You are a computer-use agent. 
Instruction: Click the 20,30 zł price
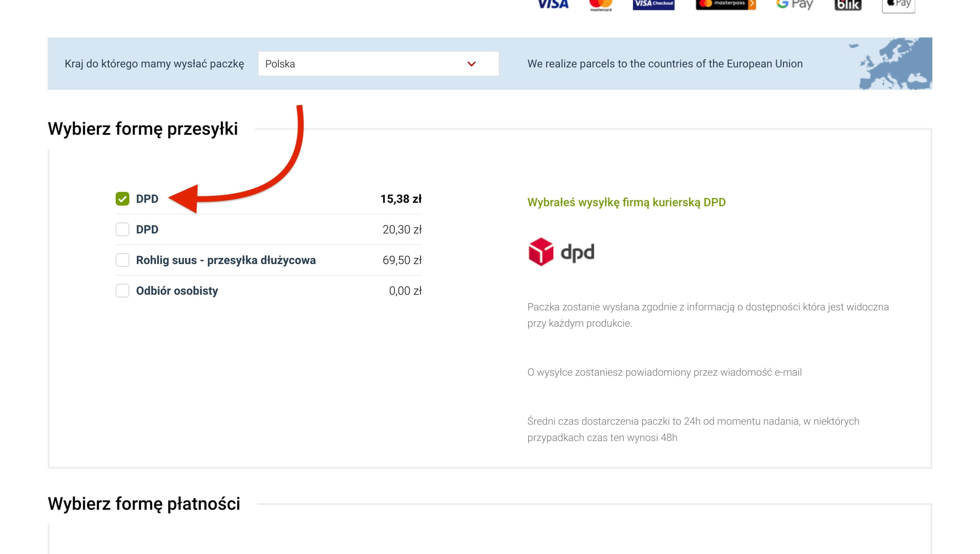pos(402,229)
